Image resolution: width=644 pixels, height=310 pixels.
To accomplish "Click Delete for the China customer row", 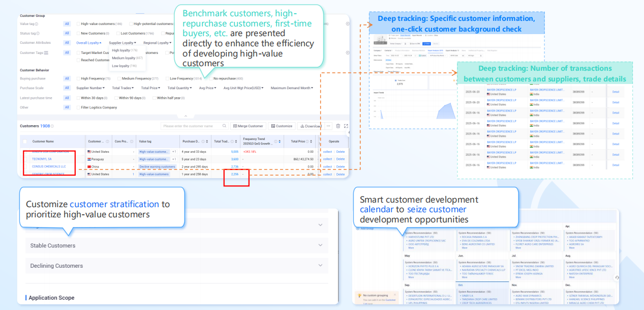I will 340,166.
